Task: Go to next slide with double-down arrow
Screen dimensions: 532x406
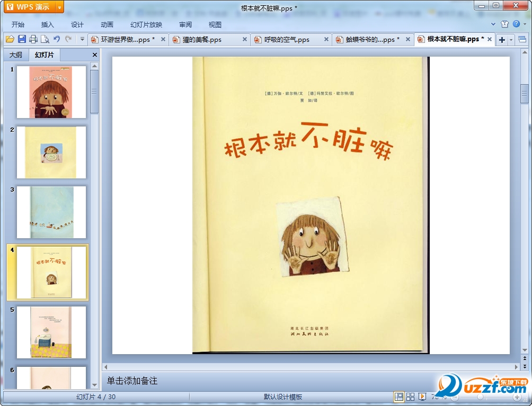Action: tap(525, 366)
